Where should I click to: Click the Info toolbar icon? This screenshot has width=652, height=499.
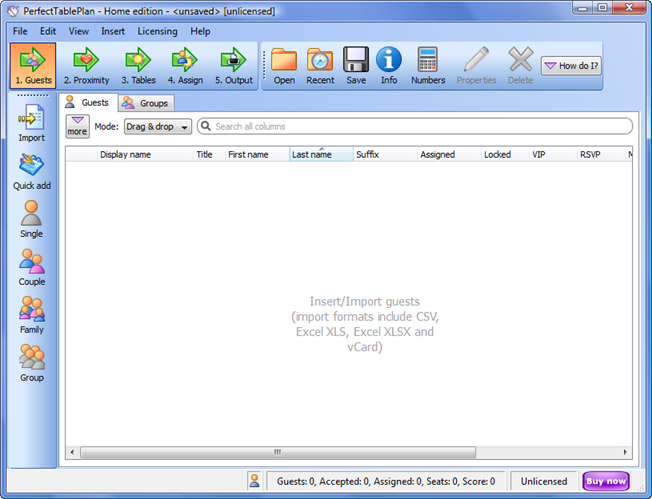tap(388, 65)
